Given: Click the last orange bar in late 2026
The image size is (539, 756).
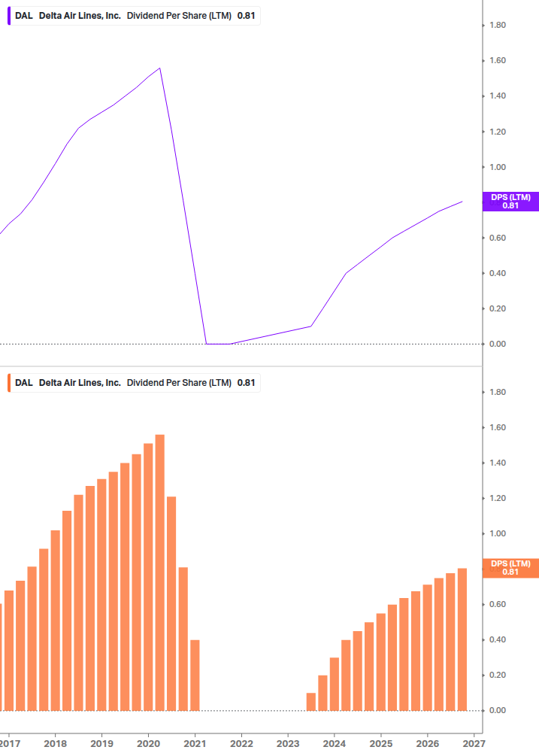Looking at the screenshot, I should click(462, 639).
